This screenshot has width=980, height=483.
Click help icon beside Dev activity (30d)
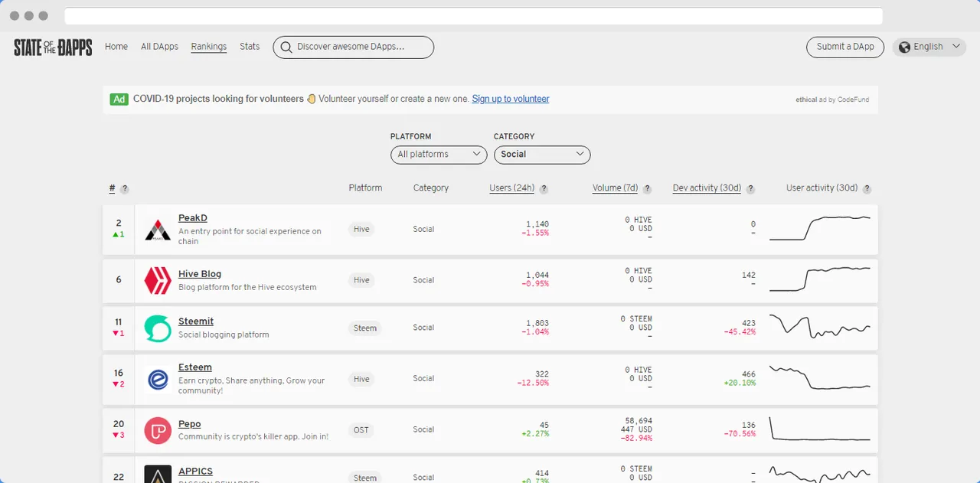coord(750,189)
